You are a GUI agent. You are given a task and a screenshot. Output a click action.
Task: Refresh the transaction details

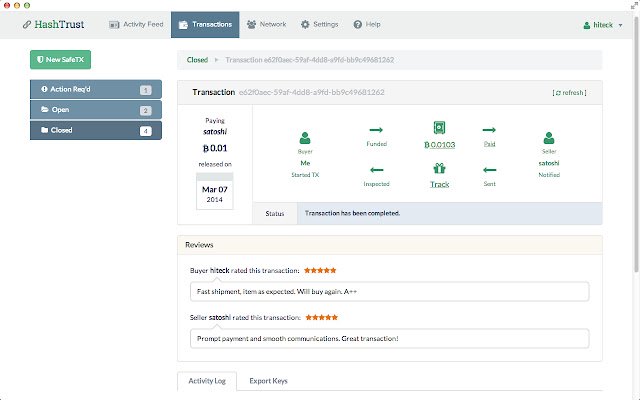point(569,93)
